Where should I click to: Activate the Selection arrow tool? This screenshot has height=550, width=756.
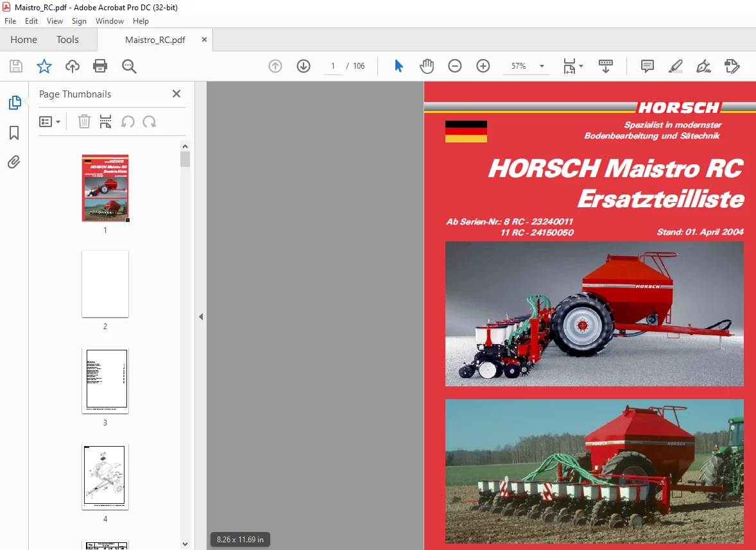pyautogui.click(x=399, y=66)
